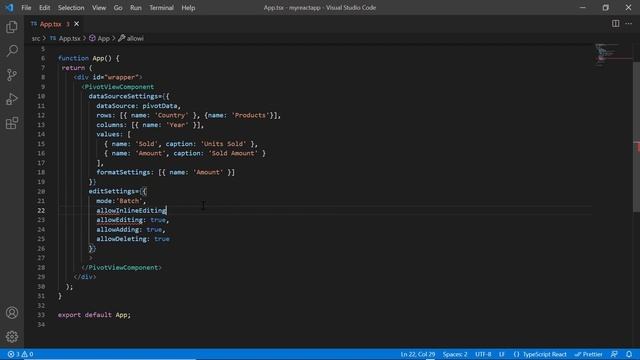Open the notifications bell
This screenshot has height=360, width=640.
click(629, 354)
